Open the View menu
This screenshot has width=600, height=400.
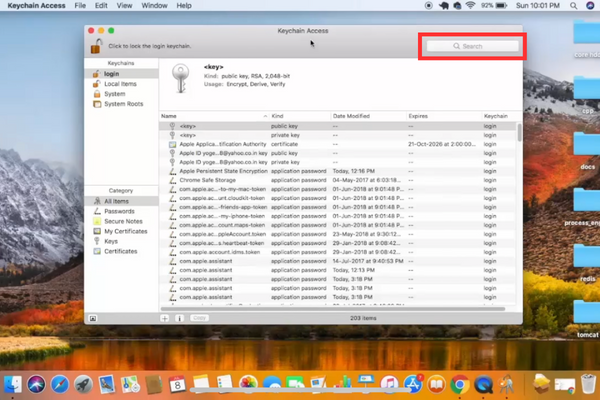tap(124, 5)
